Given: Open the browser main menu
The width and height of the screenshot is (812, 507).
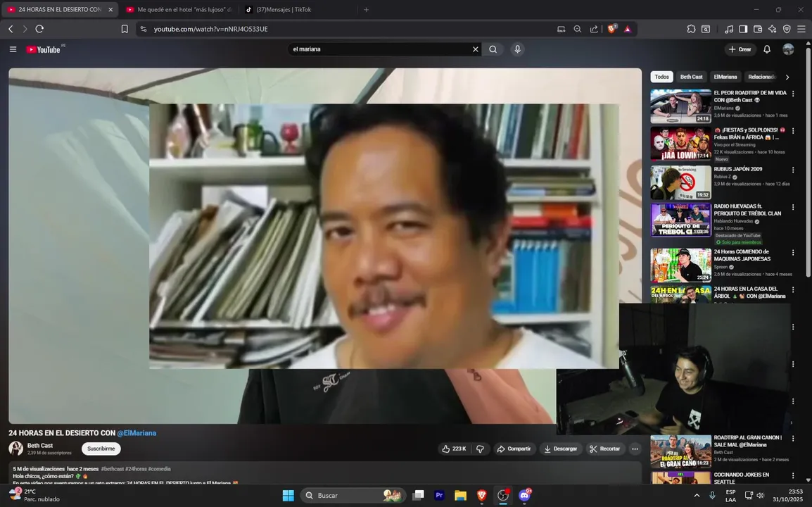Looking at the screenshot, I should pos(801,29).
